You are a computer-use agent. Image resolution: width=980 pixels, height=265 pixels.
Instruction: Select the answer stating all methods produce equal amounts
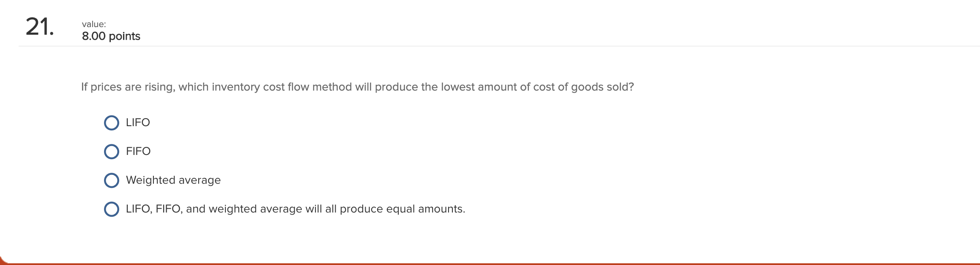111,209
